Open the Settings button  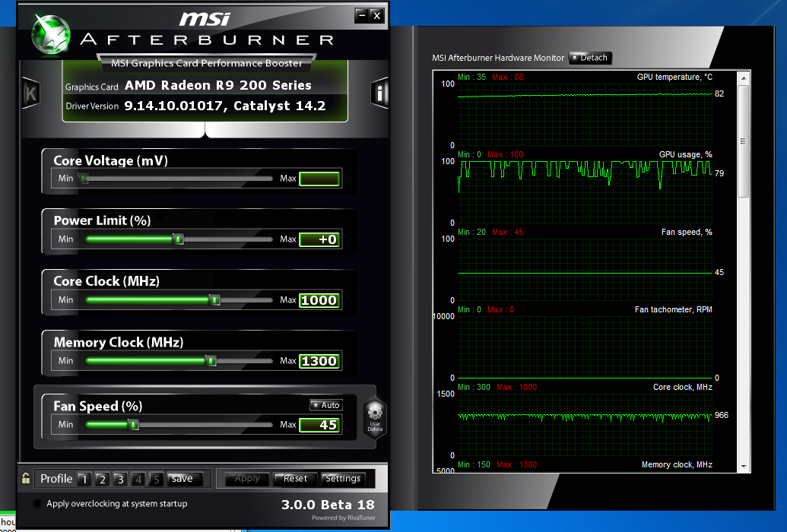click(343, 479)
